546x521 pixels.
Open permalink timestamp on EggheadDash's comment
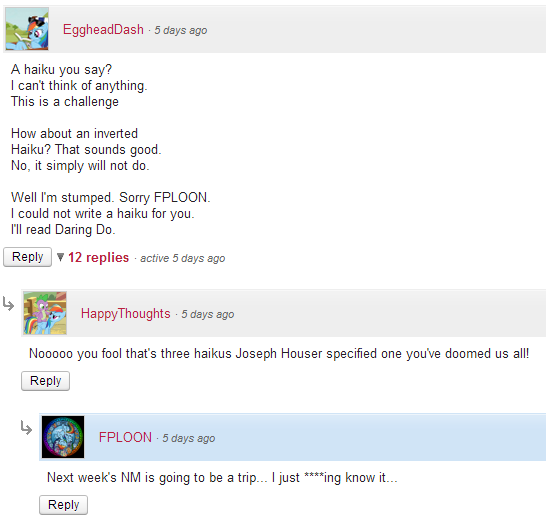pos(181,30)
